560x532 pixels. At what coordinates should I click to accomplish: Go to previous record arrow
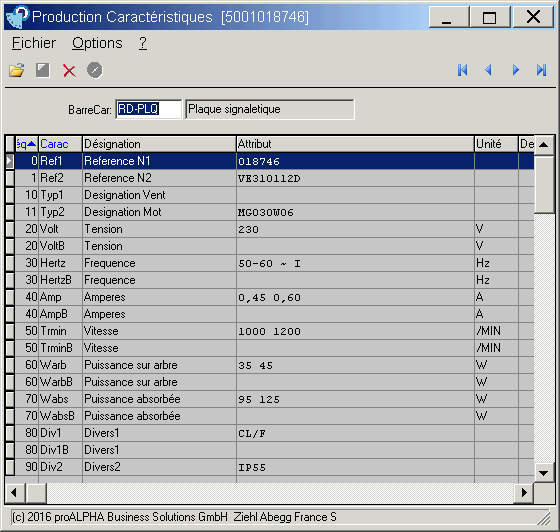[489, 70]
